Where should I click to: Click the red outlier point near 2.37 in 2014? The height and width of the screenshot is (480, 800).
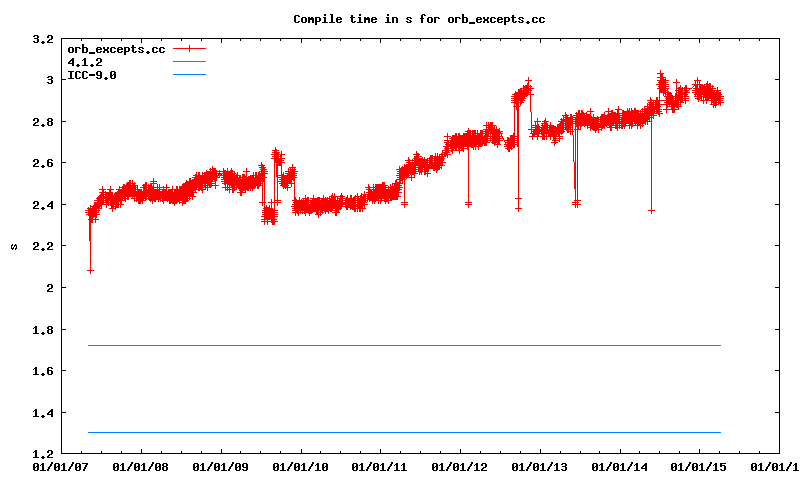tap(651, 210)
